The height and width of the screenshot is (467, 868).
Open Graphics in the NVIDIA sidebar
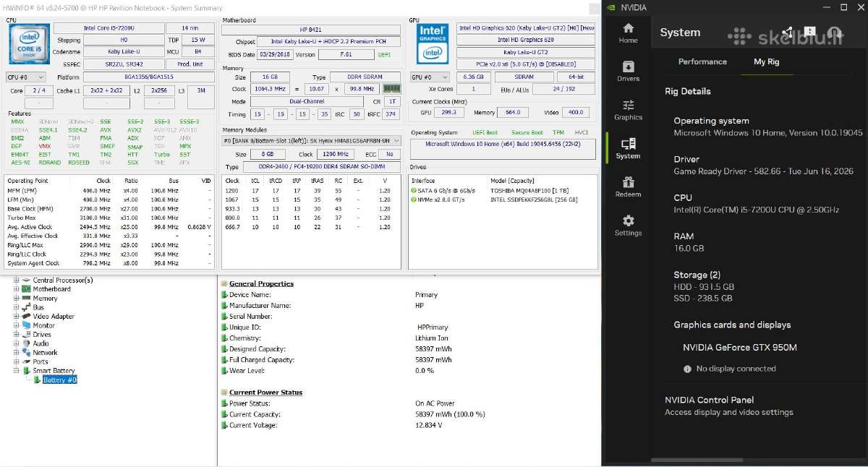(628, 110)
